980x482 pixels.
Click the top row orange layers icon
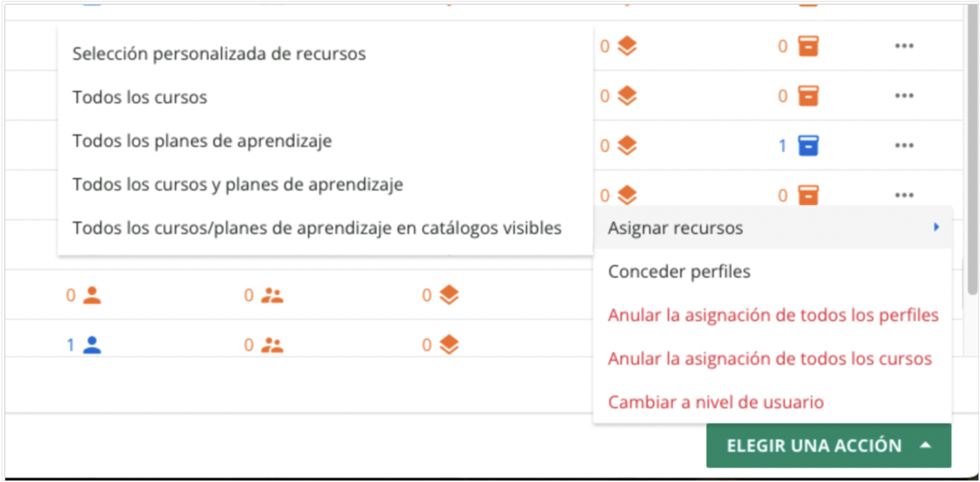click(627, 46)
